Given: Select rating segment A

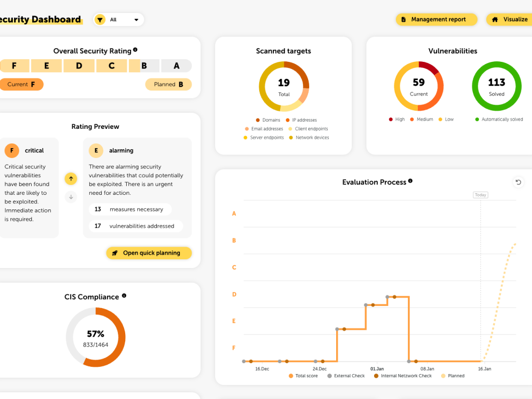Looking at the screenshot, I should pos(177,66).
